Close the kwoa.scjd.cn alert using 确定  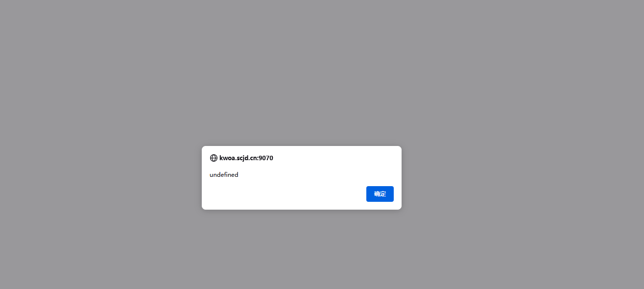(380, 194)
